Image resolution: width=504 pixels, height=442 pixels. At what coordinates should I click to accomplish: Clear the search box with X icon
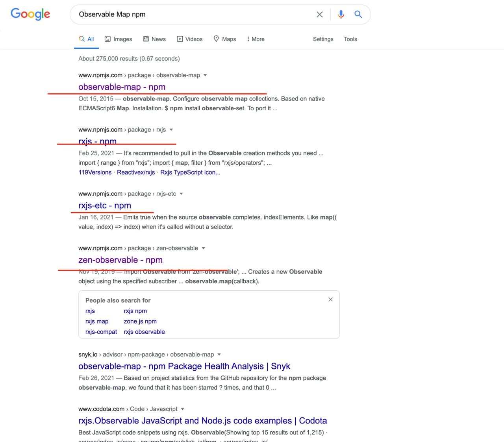[320, 15]
